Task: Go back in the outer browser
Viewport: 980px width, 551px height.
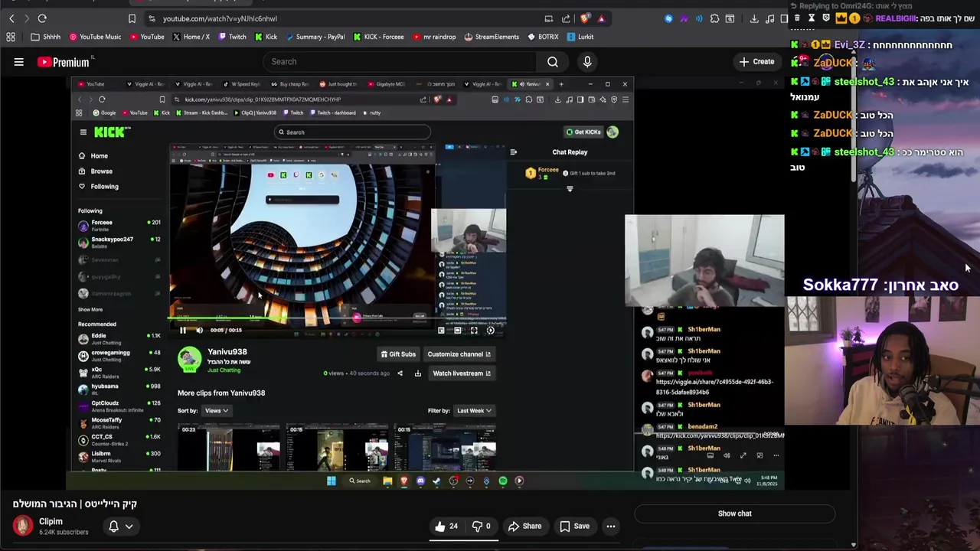Action: coord(11,18)
